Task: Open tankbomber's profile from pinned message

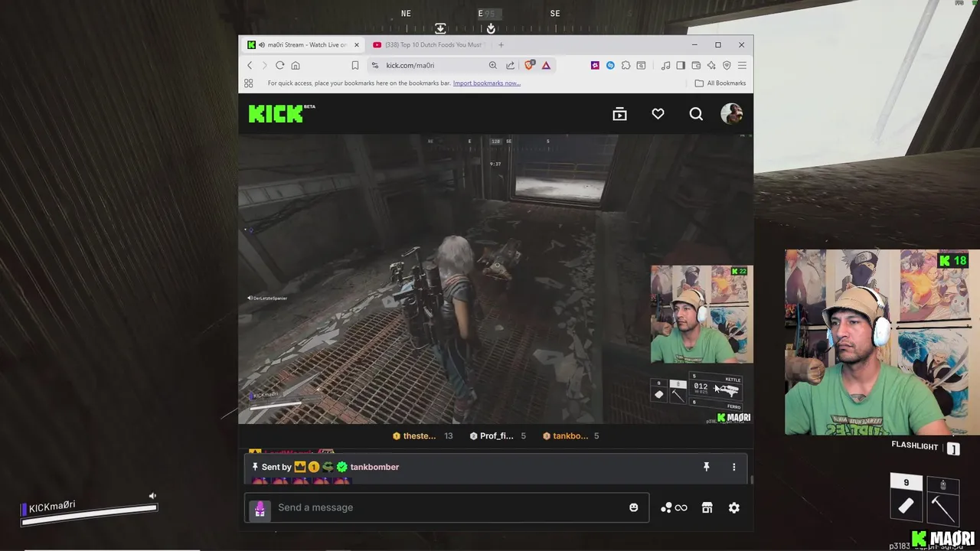Action: pyautogui.click(x=374, y=467)
